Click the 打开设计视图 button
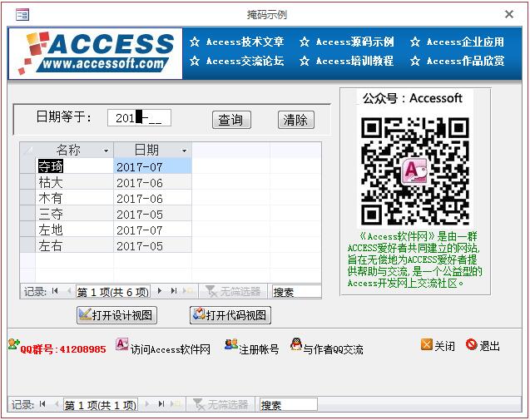 (116, 315)
